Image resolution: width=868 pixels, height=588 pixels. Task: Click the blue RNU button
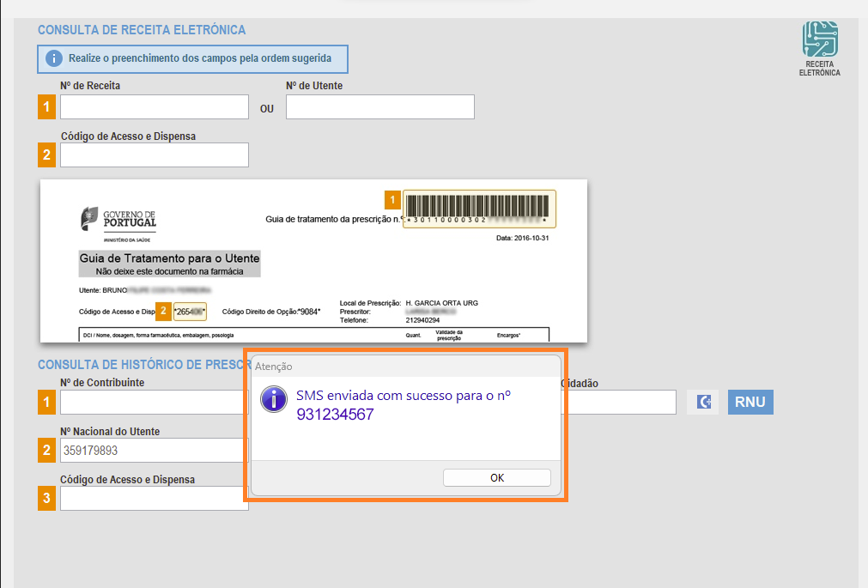(750, 402)
